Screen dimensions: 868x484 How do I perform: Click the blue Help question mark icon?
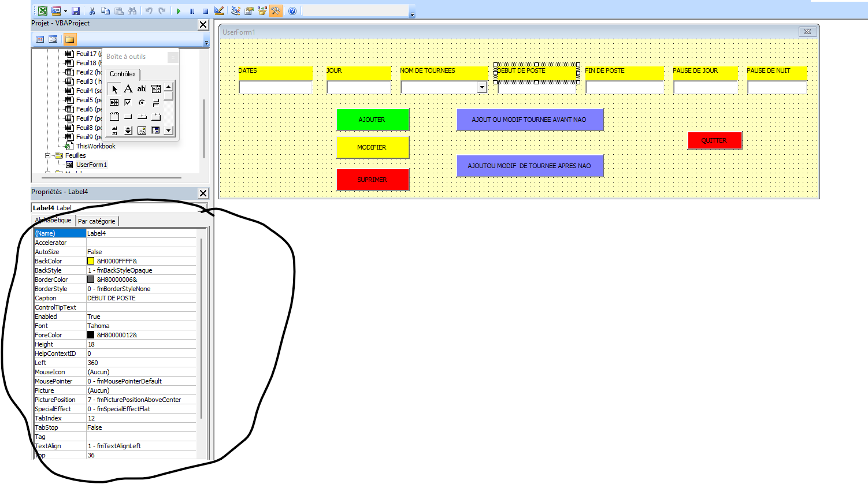coord(292,10)
